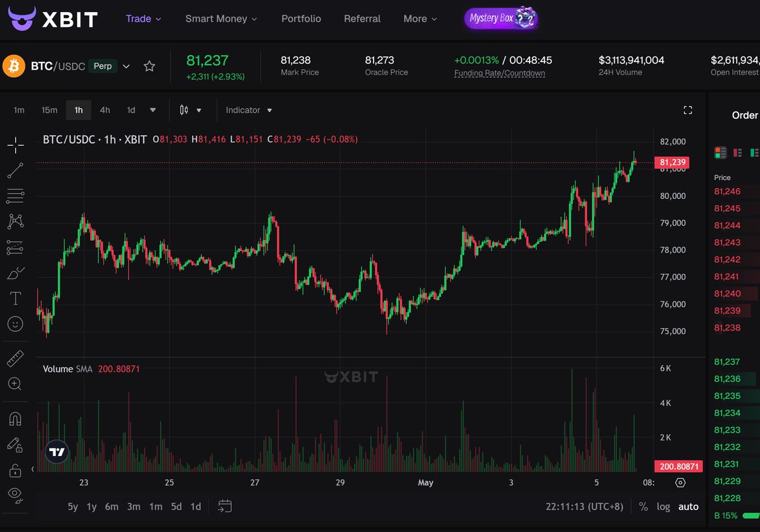
Task: Open the Indicator dropdown
Action: pyautogui.click(x=249, y=110)
